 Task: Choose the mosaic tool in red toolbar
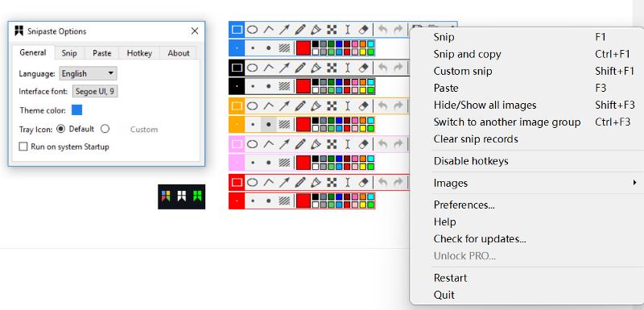332,182
